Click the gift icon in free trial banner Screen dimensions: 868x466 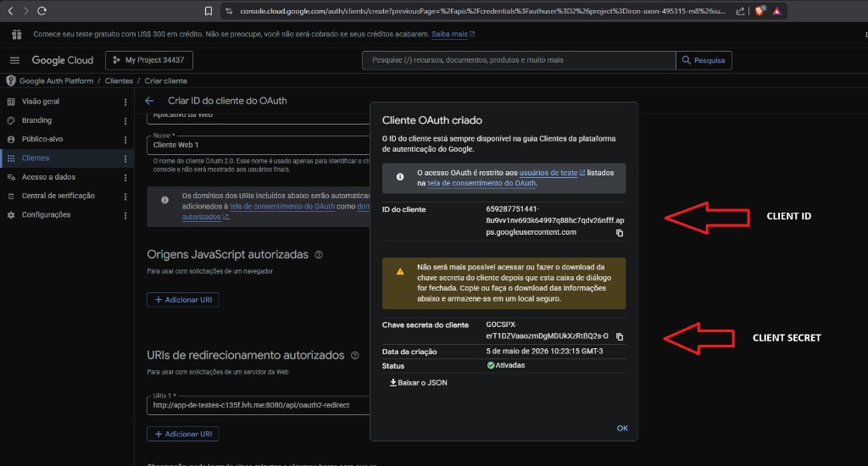click(x=17, y=34)
